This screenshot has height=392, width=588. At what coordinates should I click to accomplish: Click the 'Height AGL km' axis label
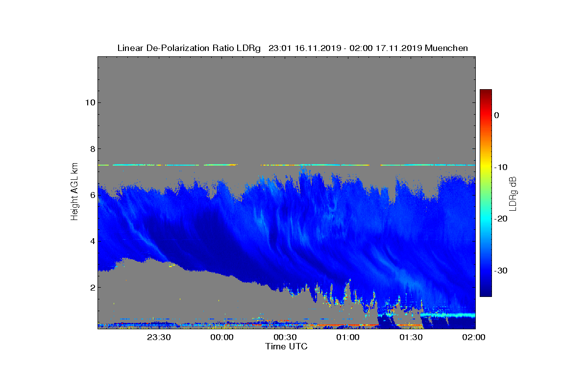(x=74, y=193)
